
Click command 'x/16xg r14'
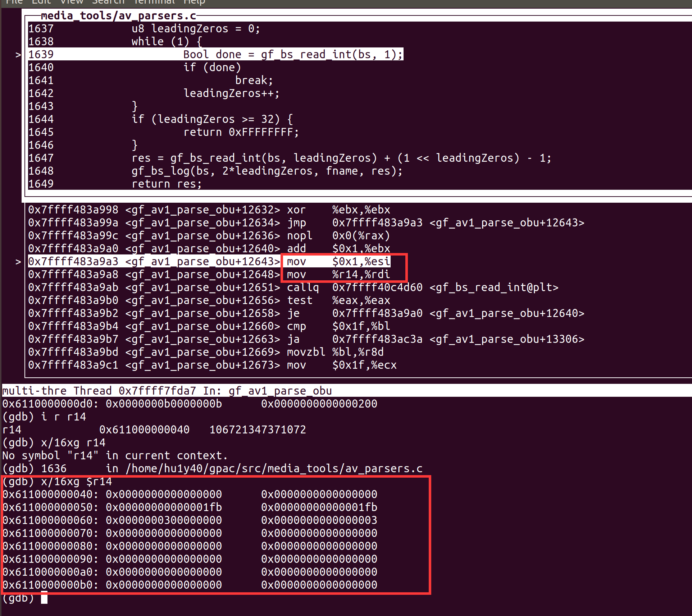click(73, 442)
